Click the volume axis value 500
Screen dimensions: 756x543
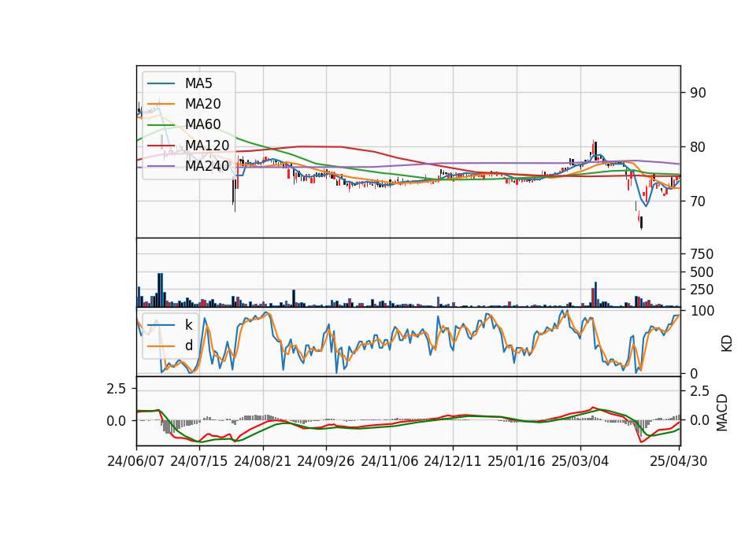[702, 272]
